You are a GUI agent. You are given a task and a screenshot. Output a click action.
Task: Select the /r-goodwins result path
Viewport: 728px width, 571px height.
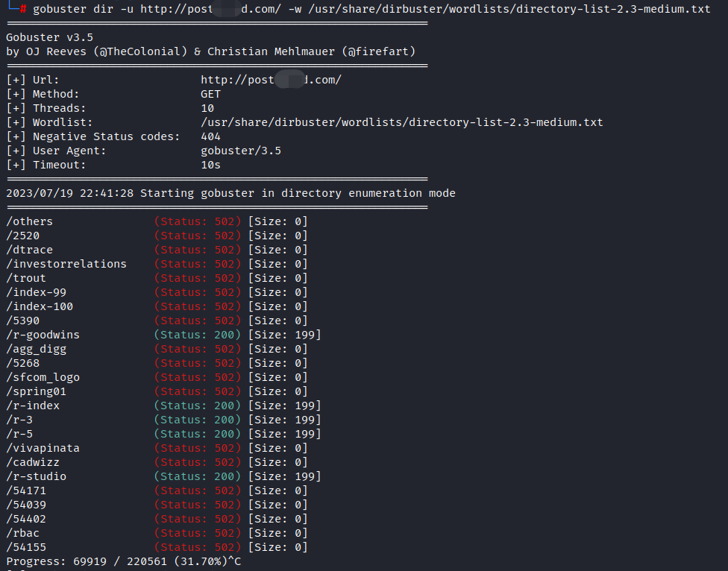[43, 335]
